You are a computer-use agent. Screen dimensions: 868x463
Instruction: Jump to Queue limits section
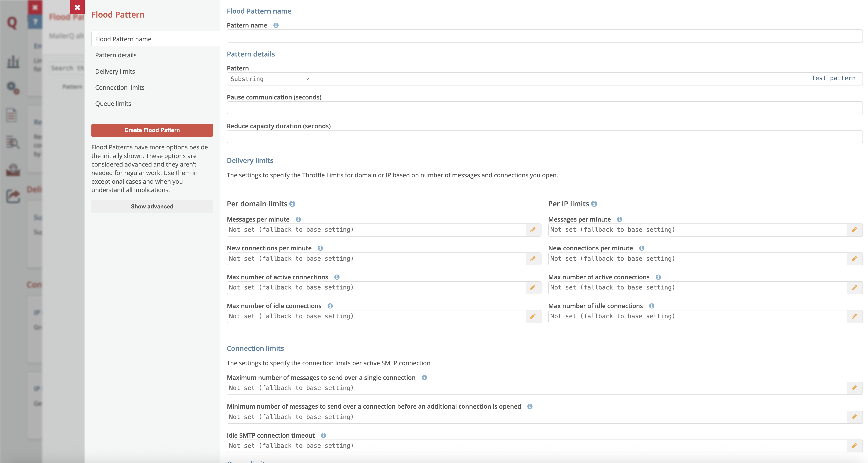click(x=113, y=104)
